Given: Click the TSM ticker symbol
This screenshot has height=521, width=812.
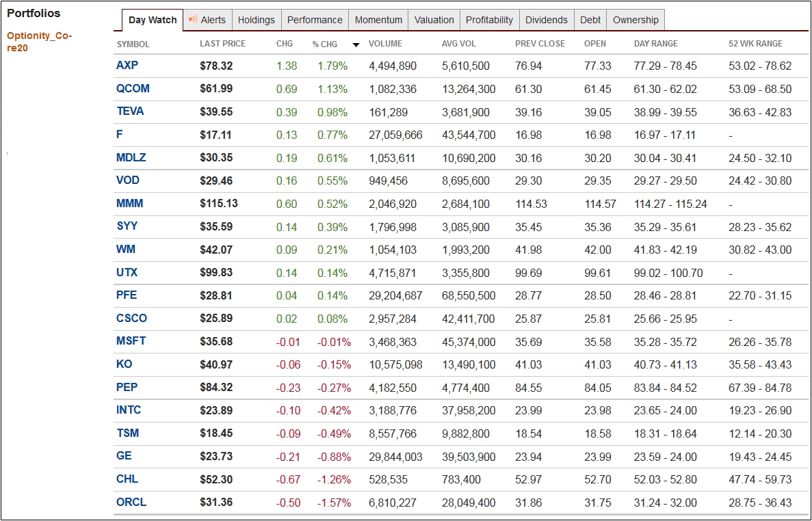Looking at the screenshot, I should 127,433.
